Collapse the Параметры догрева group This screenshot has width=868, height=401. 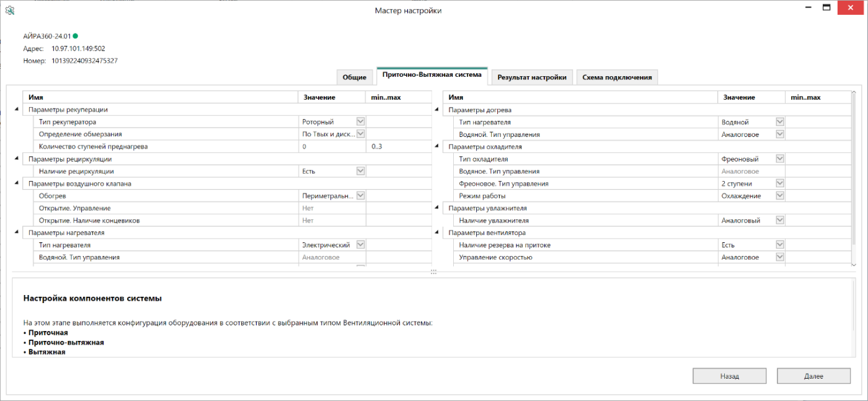(437, 110)
